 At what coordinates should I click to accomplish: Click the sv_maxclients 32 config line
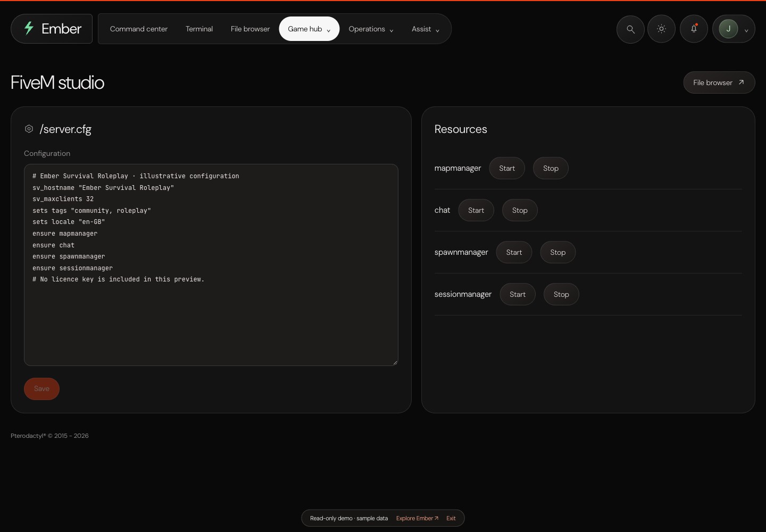pos(63,199)
